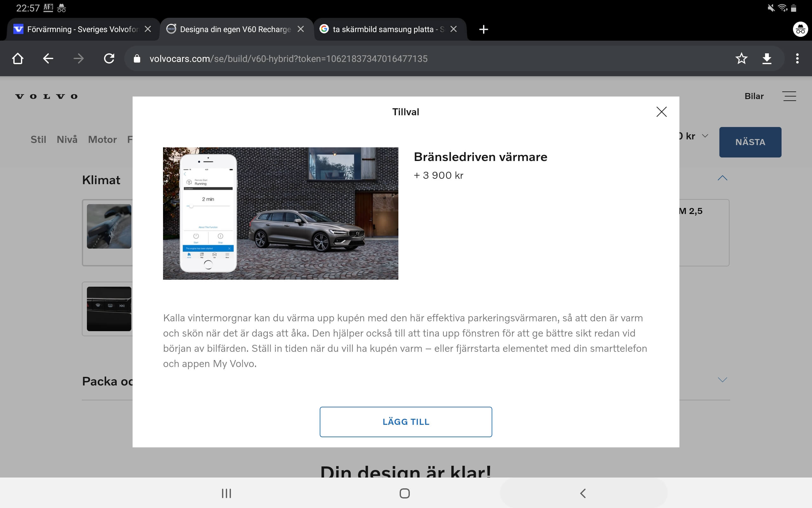Select the Stil step tab
The height and width of the screenshot is (508, 812).
(38, 139)
